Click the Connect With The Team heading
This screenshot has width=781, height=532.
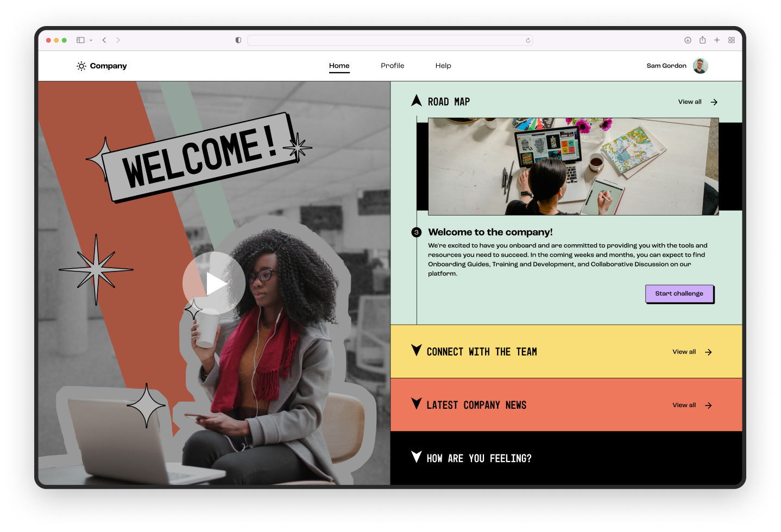pyautogui.click(x=482, y=352)
